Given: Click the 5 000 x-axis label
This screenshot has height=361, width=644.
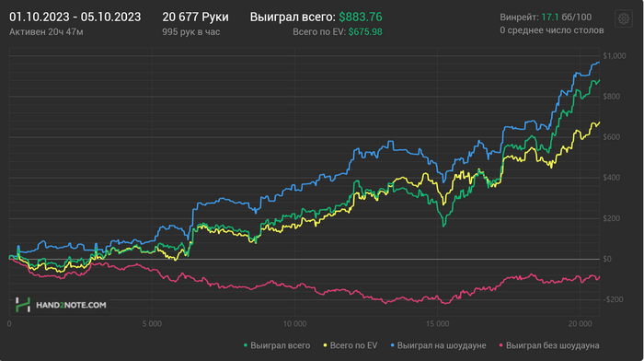Looking at the screenshot, I should click(152, 324).
